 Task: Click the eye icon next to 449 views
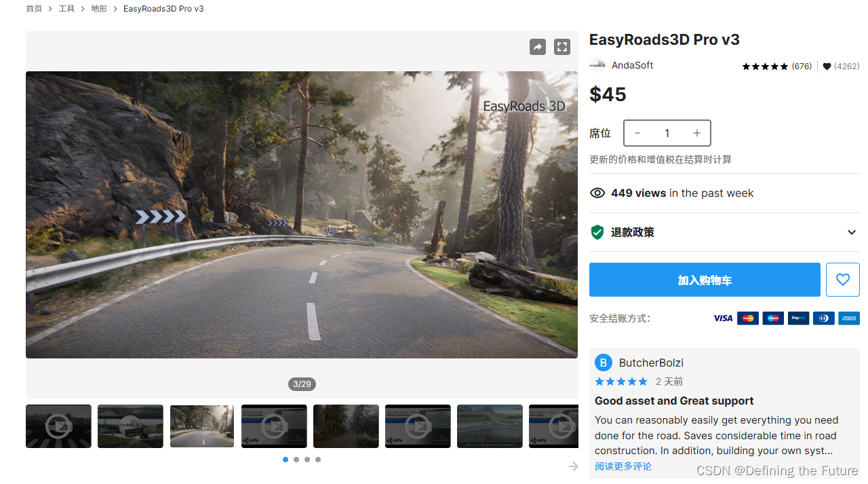(597, 193)
